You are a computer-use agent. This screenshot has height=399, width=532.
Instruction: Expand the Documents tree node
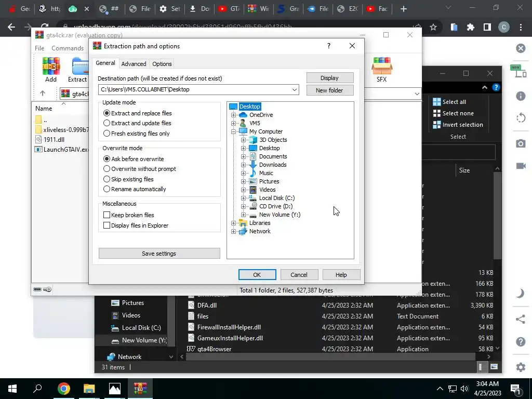pos(243,156)
